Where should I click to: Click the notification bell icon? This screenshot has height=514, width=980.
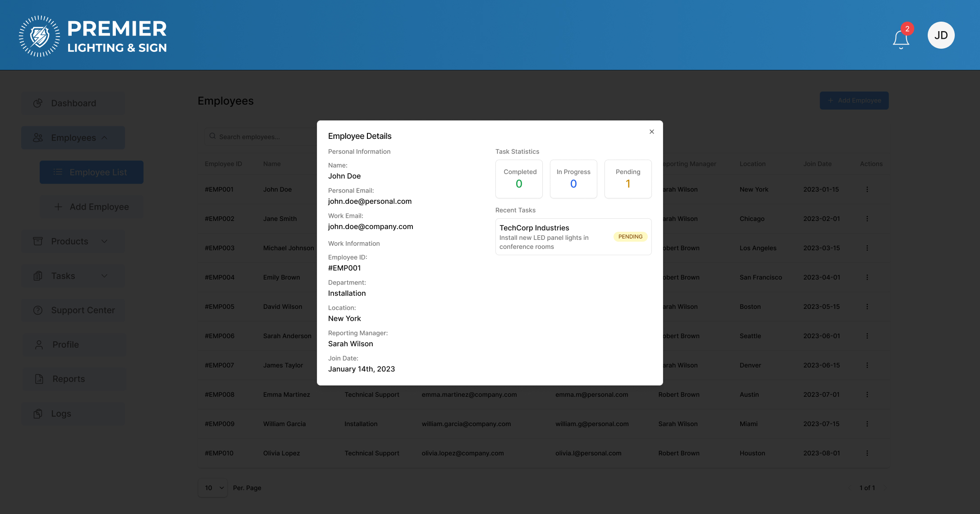click(x=901, y=39)
